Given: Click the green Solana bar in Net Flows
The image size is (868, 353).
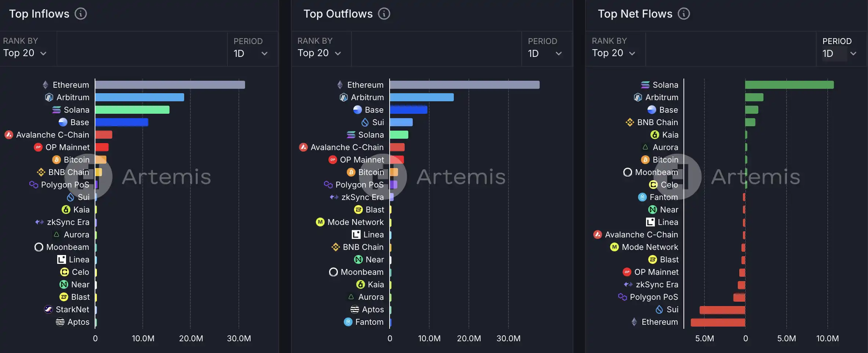Looking at the screenshot, I should pos(789,85).
